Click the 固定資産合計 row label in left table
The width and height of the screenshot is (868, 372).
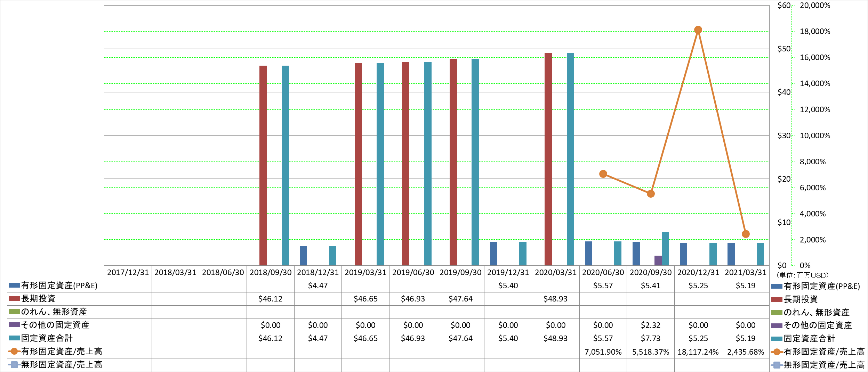click(47, 338)
